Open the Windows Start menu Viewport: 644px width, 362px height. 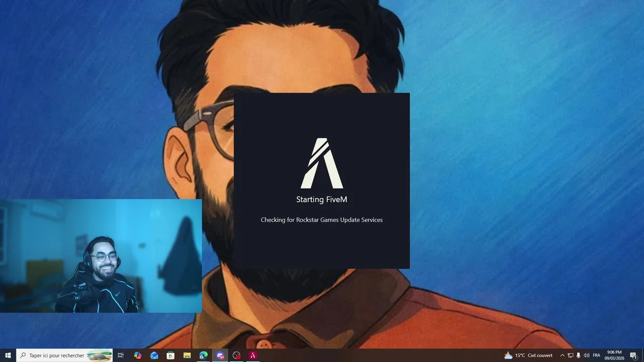pyautogui.click(x=8, y=355)
